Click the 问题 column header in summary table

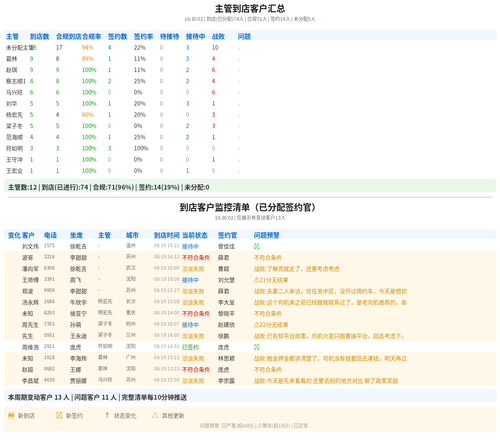(244, 36)
